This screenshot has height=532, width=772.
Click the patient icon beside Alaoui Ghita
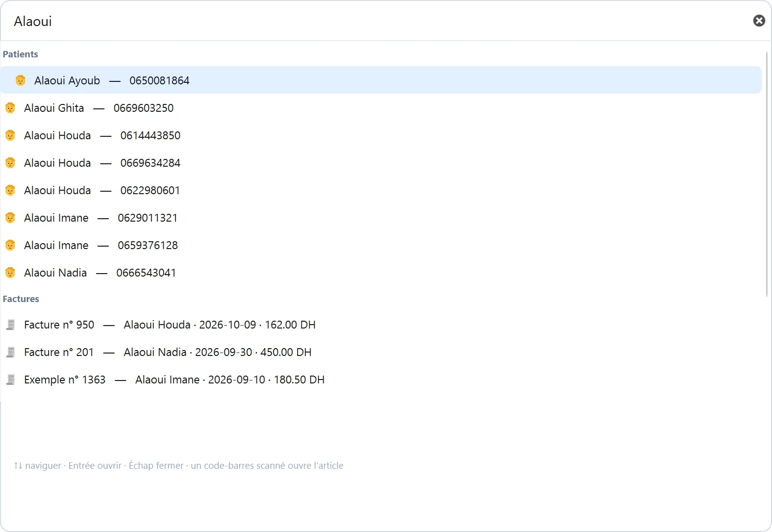10,108
